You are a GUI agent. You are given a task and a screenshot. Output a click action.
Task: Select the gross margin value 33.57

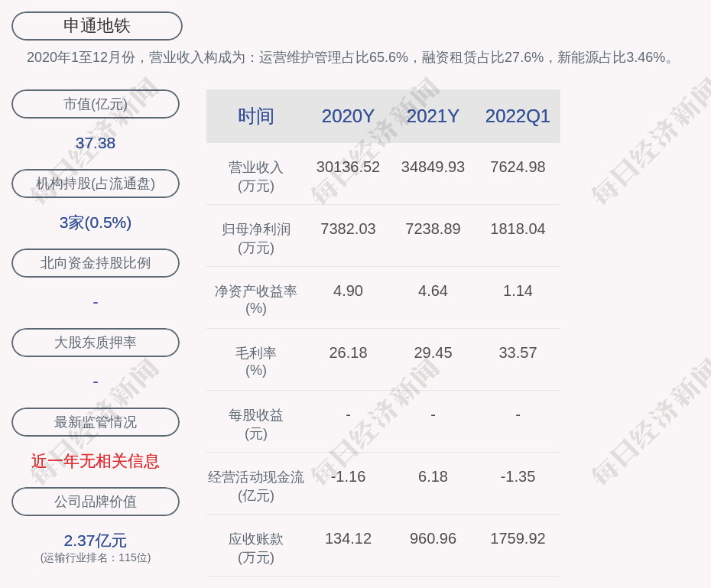click(x=518, y=352)
